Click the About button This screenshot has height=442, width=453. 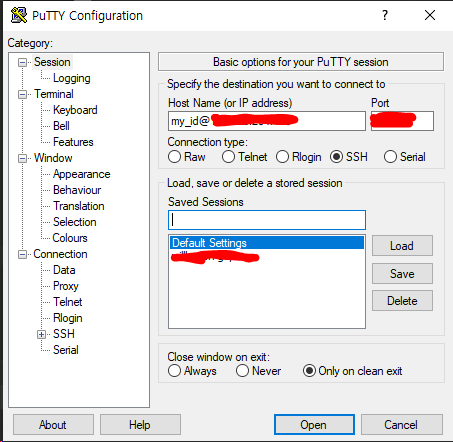(53, 425)
